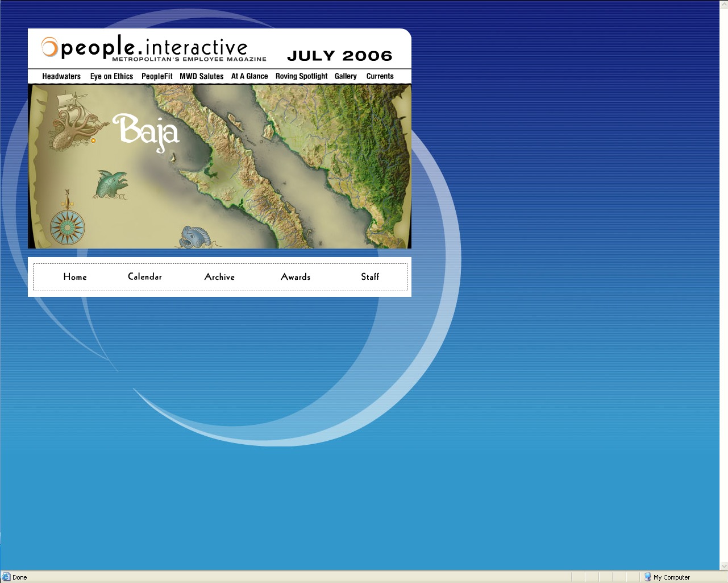Open At A Glance section
728x583 pixels.
click(249, 76)
